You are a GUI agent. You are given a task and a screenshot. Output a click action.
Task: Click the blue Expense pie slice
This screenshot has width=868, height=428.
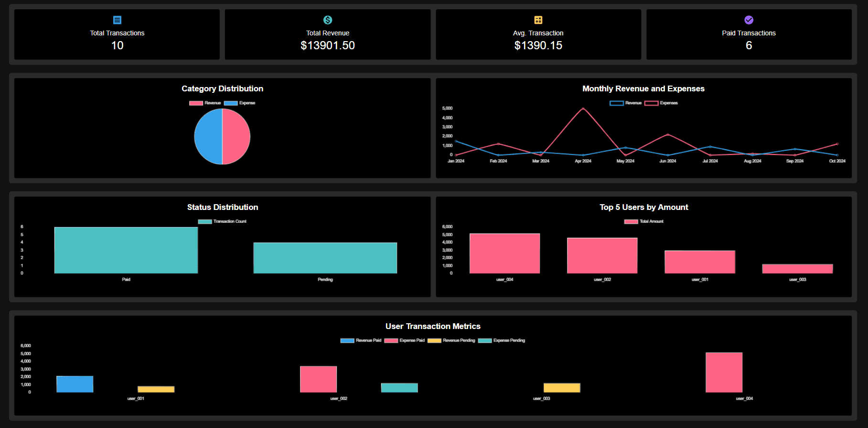click(x=208, y=137)
